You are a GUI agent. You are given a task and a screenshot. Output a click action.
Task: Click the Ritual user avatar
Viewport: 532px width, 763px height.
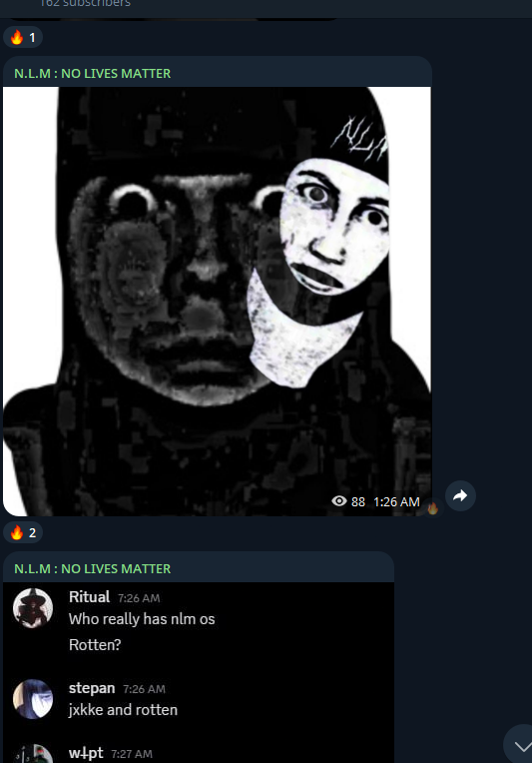tap(33, 608)
